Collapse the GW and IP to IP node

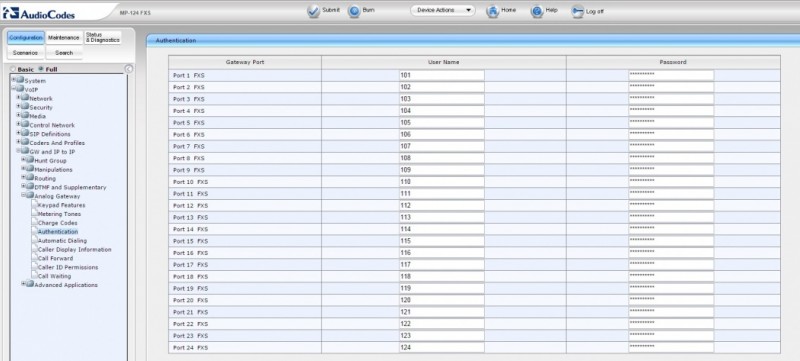(18, 150)
